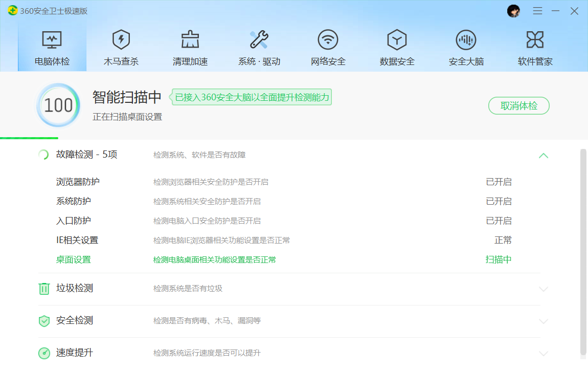The width and height of the screenshot is (588, 371).
Task: Close the 360安全卫士 window
Action: click(x=574, y=11)
